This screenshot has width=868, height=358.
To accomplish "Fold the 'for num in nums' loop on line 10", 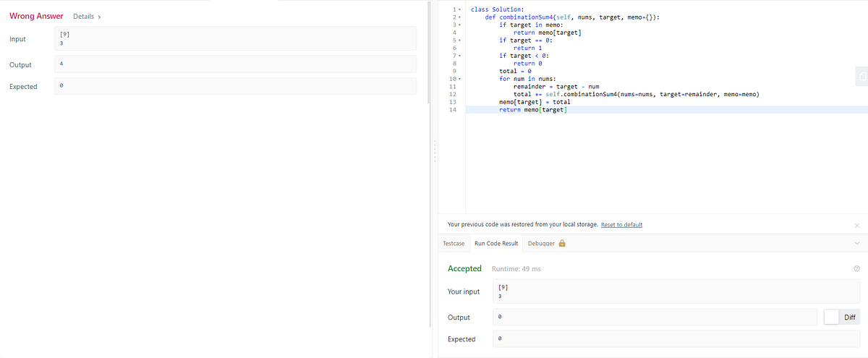I will pyautogui.click(x=460, y=79).
